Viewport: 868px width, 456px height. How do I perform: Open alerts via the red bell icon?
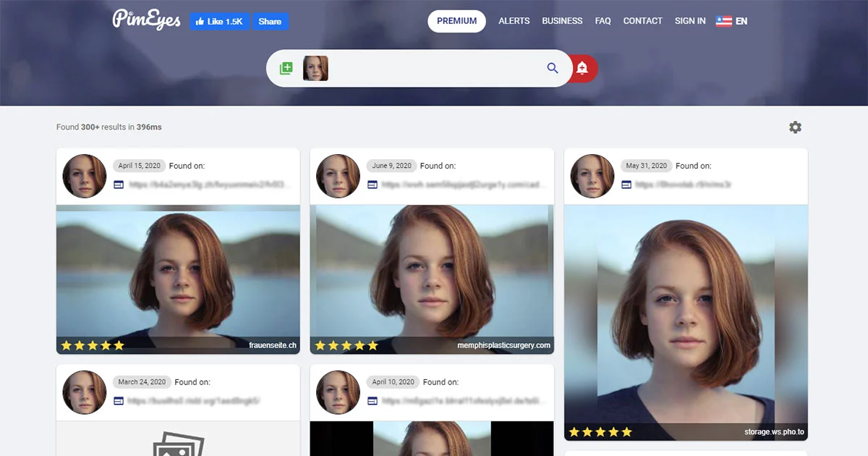pyautogui.click(x=583, y=67)
